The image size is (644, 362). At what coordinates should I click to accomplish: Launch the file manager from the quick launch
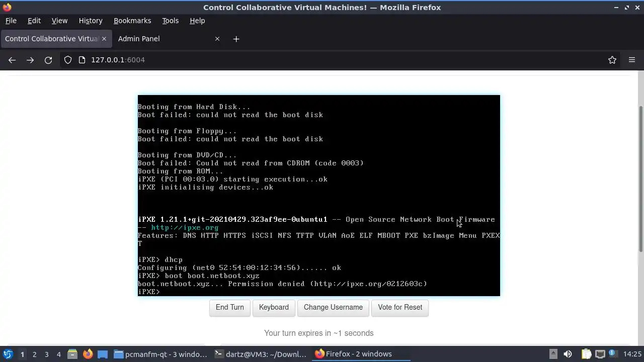(x=72, y=354)
